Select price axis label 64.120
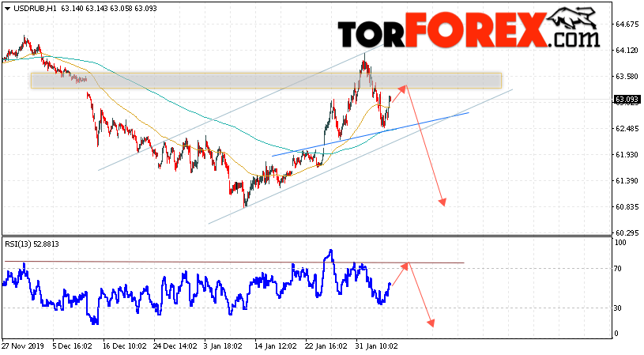The height and width of the screenshot is (355, 644). (627, 51)
